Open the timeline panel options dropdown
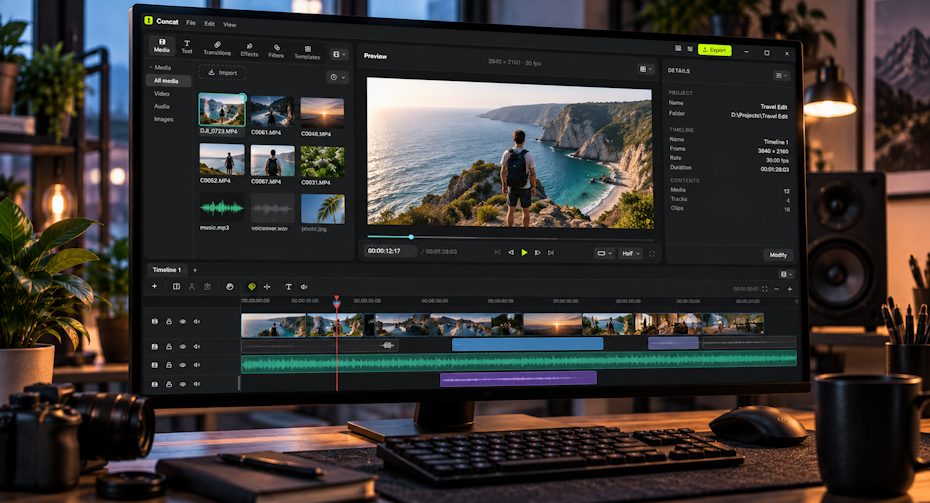This screenshot has height=503, width=930. click(x=786, y=274)
